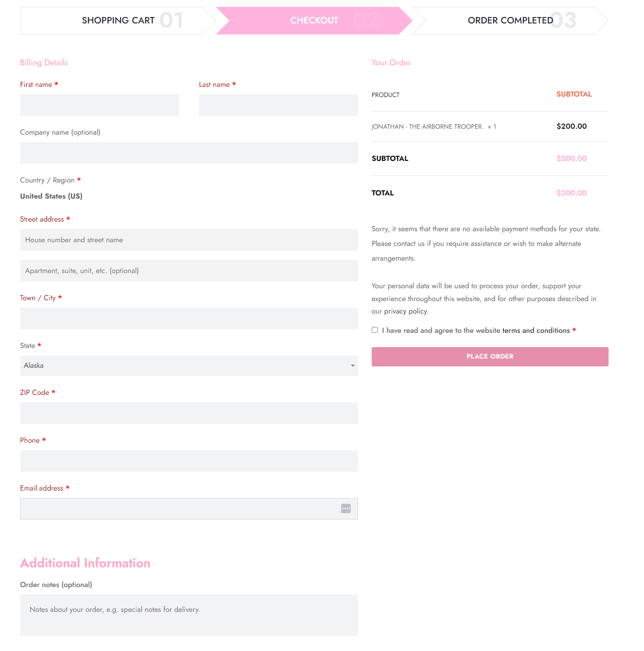Focus the Apartment, suite, unit field
This screenshot has height=651, width=644.
tap(189, 271)
